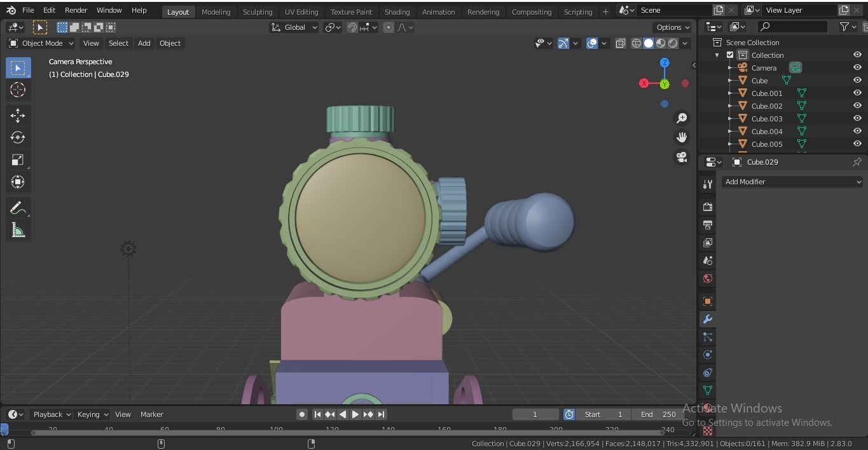Viewport: 868px width, 450px height.
Task: Collapse the Collection tree item
Action: click(717, 55)
